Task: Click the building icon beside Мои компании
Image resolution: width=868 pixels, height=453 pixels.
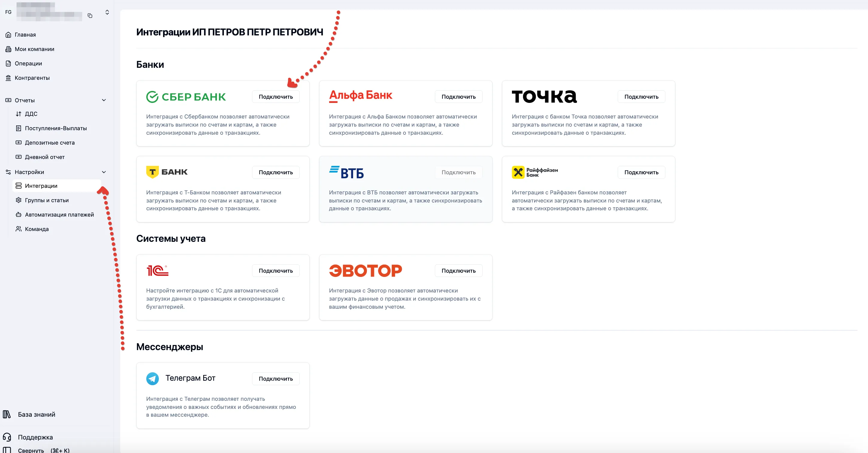Action: tap(8, 49)
